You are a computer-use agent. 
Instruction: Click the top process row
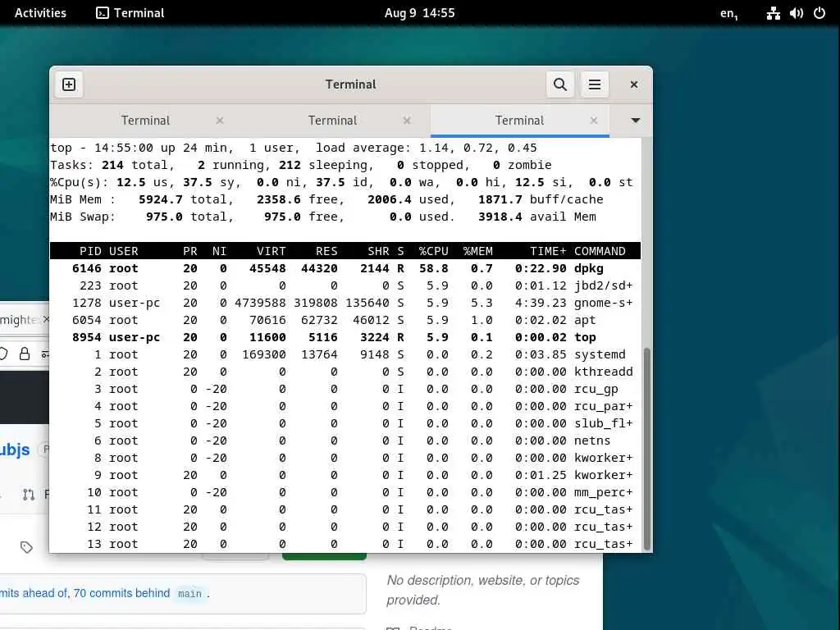coord(345,337)
